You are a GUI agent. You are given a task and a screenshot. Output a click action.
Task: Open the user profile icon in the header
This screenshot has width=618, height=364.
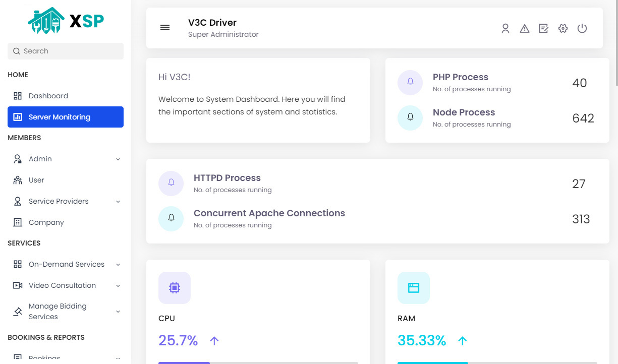click(505, 28)
